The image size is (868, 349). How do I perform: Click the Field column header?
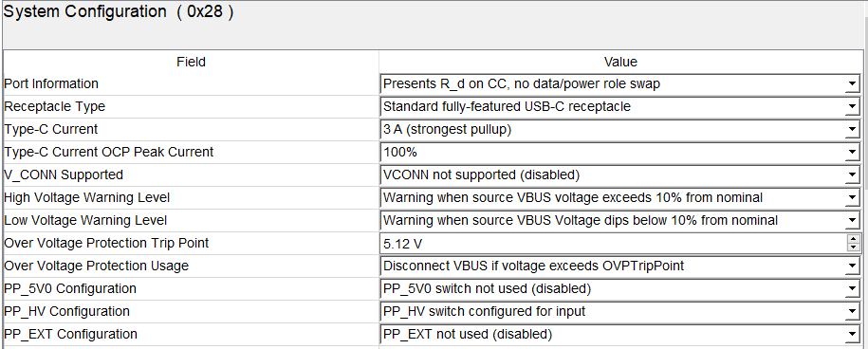(191, 62)
